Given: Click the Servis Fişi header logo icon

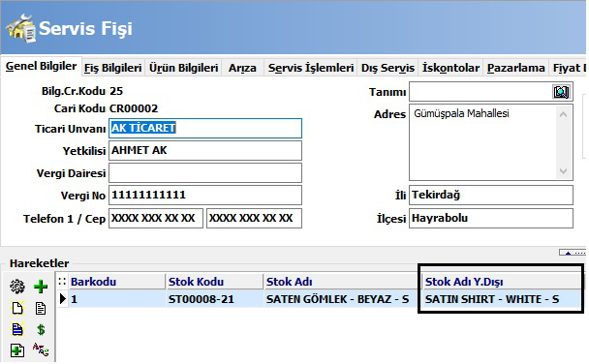Looking at the screenshot, I should (x=21, y=28).
